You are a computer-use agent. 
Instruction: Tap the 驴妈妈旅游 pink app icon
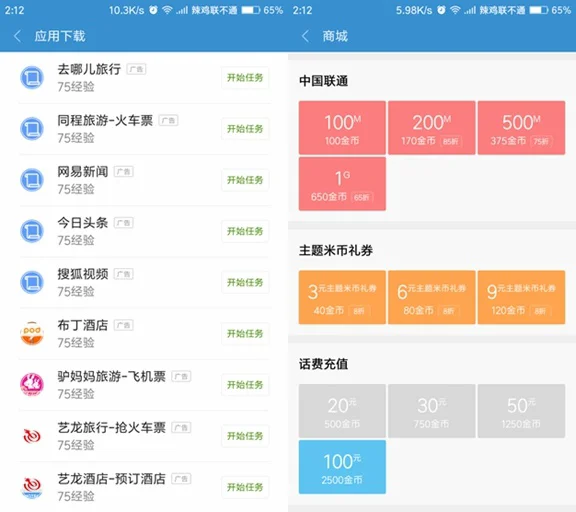pos(32,385)
